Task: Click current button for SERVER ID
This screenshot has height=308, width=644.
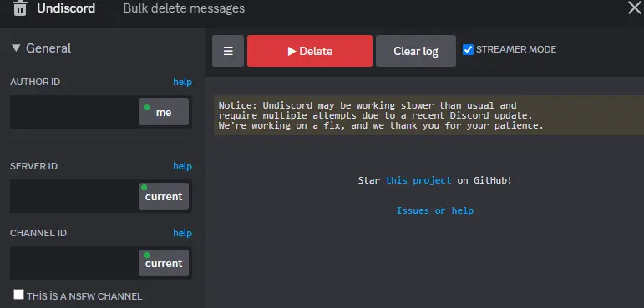Action: pyautogui.click(x=164, y=196)
